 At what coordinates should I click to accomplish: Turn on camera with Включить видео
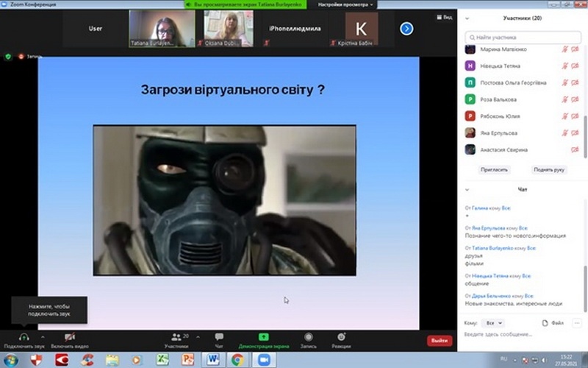[69, 336]
